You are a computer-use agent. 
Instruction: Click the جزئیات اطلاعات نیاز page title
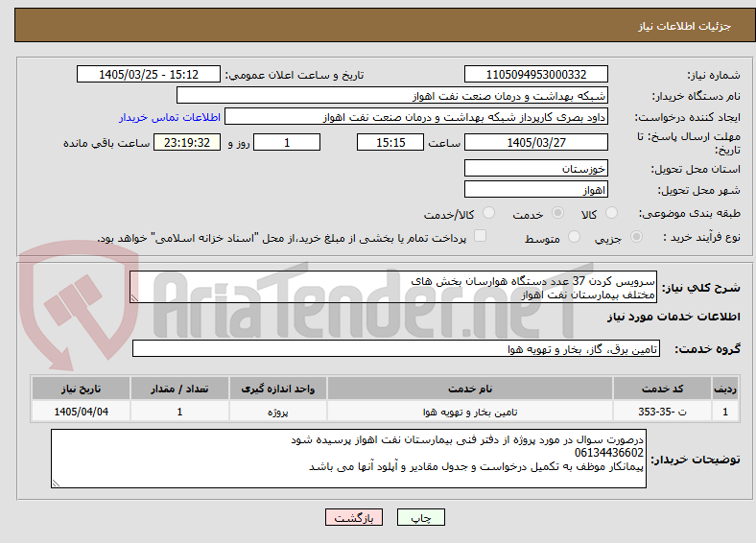[684, 26]
